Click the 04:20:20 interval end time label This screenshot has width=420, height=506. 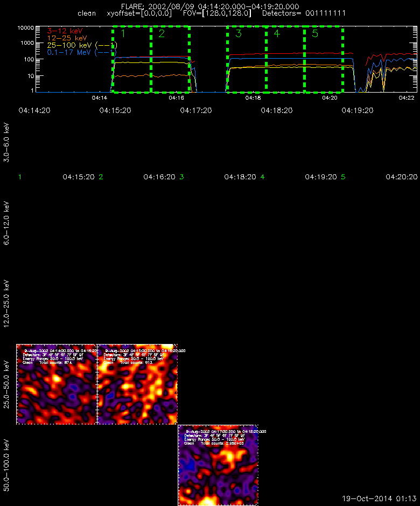pyautogui.click(x=402, y=177)
